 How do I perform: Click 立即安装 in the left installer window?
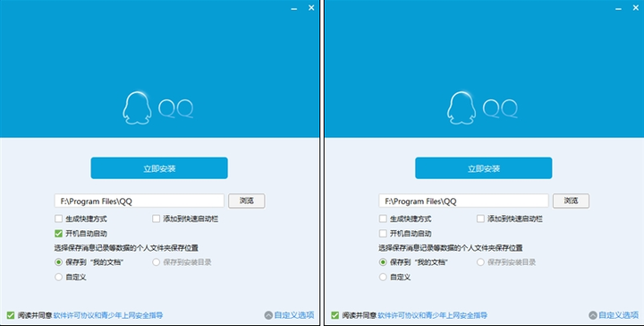[x=159, y=168]
